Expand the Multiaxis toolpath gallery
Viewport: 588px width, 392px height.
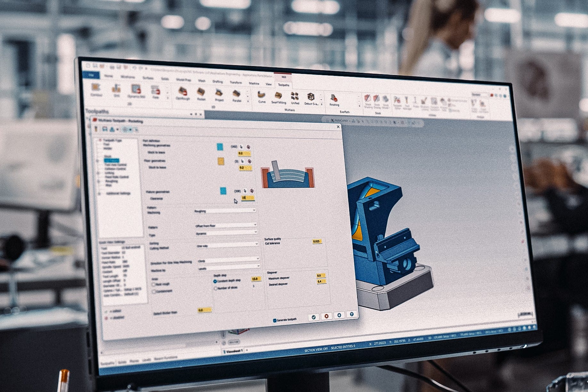(321, 104)
